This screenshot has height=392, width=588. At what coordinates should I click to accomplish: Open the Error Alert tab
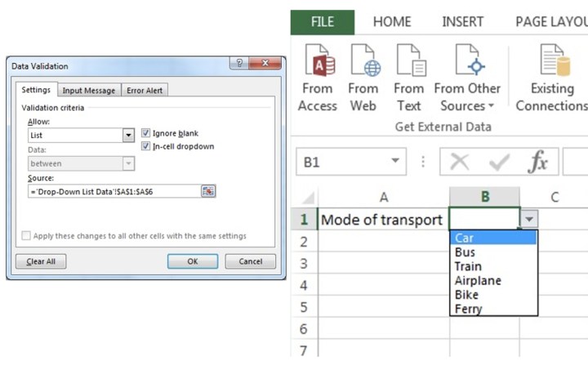pos(146,91)
